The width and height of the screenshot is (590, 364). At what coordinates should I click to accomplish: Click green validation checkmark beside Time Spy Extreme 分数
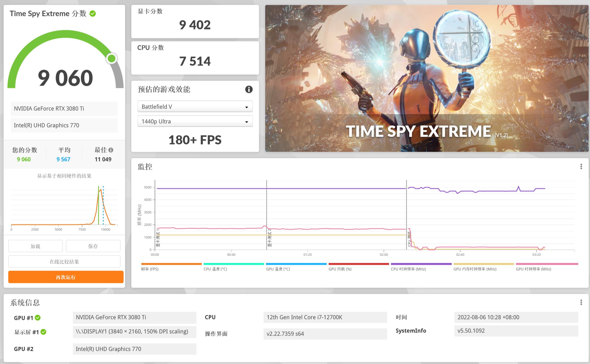[x=93, y=14]
